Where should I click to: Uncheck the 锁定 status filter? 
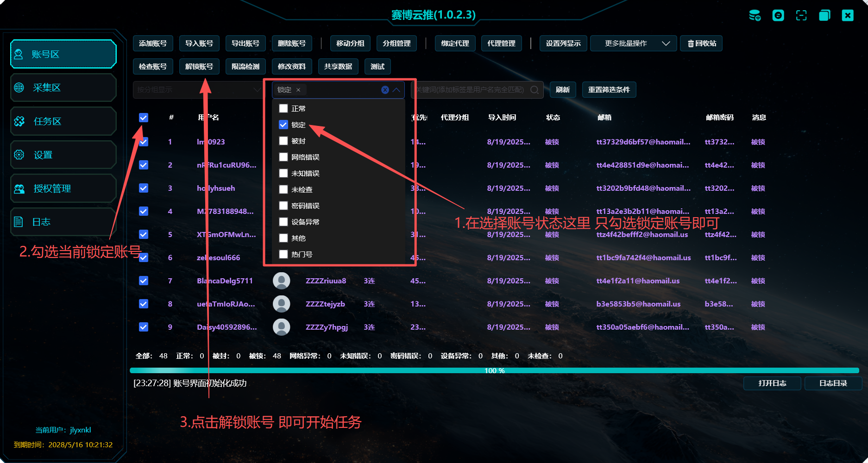[283, 125]
